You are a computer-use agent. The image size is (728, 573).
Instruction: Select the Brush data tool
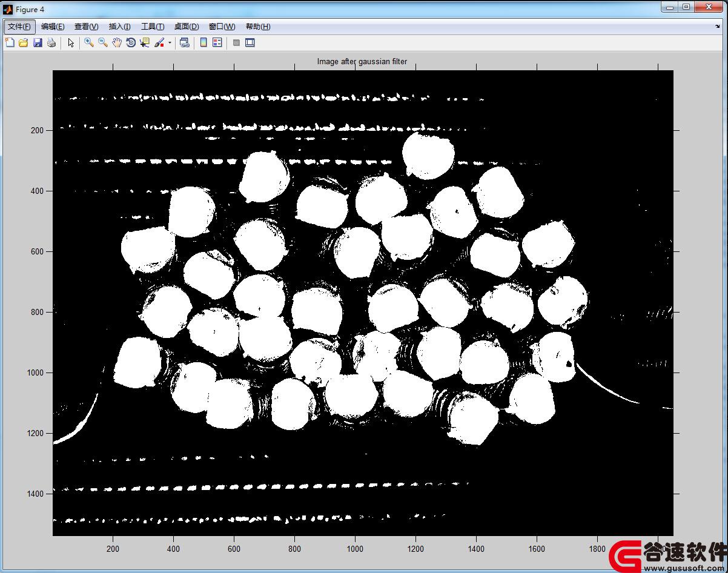click(x=159, y=42)
